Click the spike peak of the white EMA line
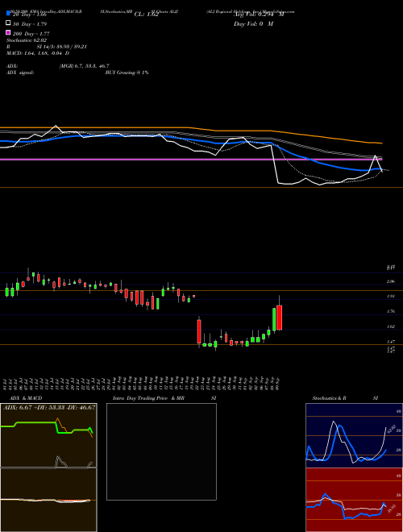 coord(375,156)
